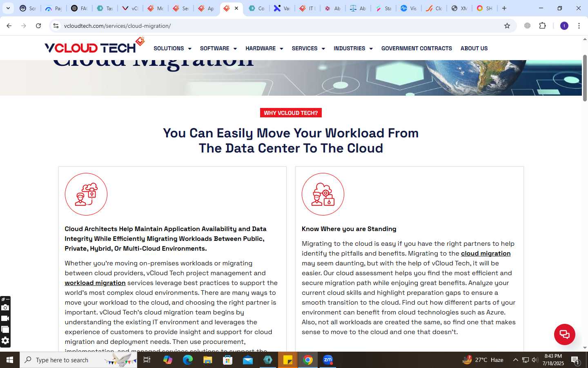Open GOVERNMENT CONTRACTS page
This screenshot has height=368, width=588.
tap(416, 48)
